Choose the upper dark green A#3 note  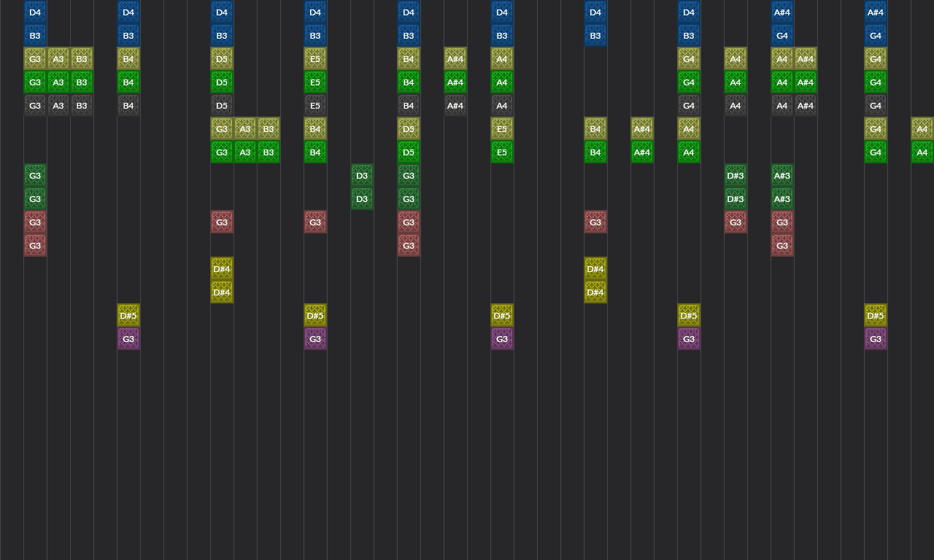point(782,176)
